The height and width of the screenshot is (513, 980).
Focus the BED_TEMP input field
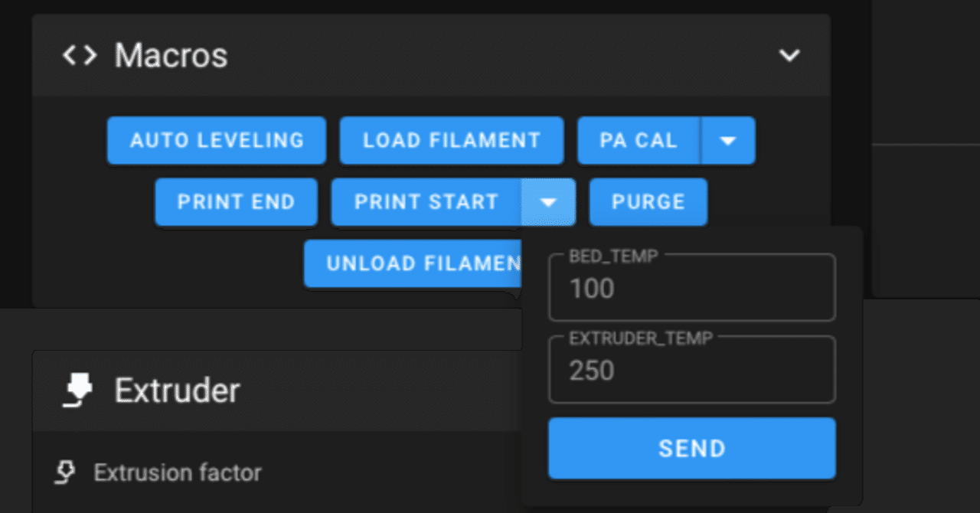pos(691,289)
